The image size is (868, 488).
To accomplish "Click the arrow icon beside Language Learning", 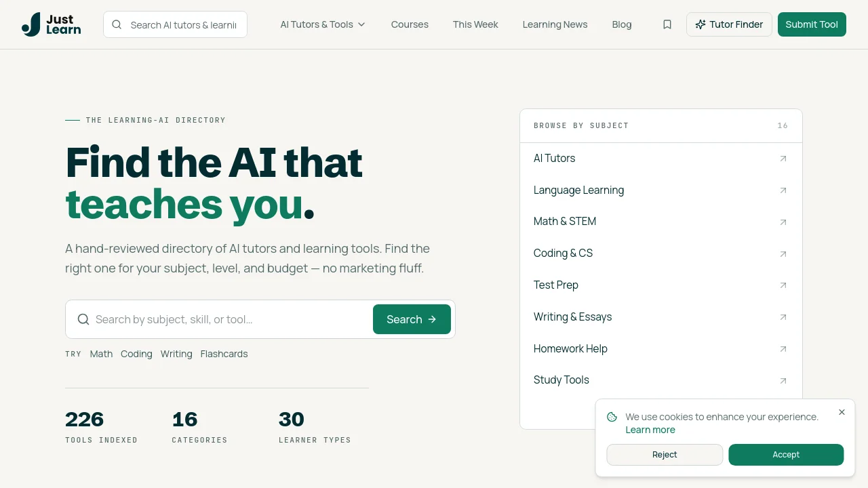I will click(x=783, y=190).
